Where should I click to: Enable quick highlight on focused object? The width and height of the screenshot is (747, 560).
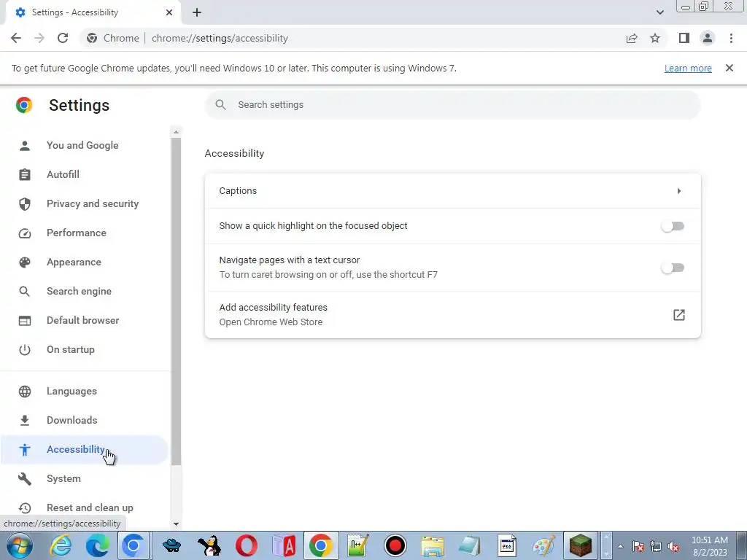(673, 226)
